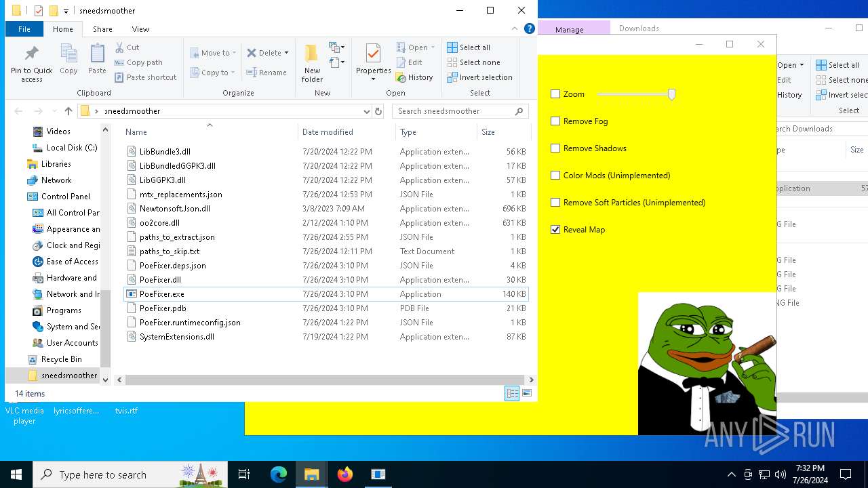Image resolution: width=868 pixels, height=488 pixels.
Task: Click the Zoom slider thumb
Action: click(x=671, y=94)
